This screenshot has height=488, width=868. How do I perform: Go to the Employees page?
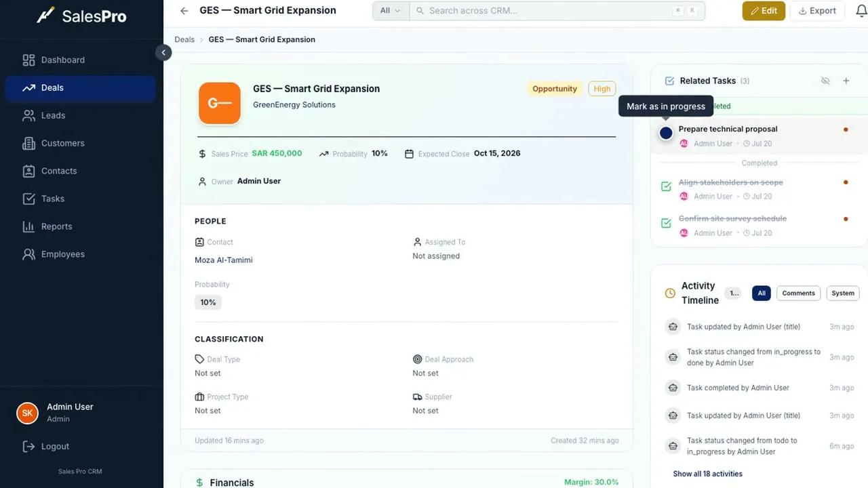pyautogui.click(x=81, y=254)
